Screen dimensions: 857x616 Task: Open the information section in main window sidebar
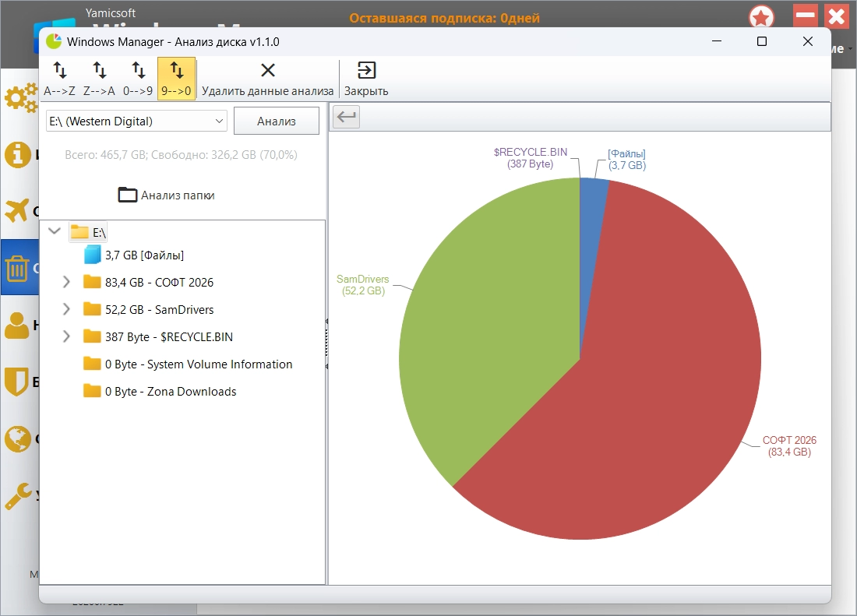(17, 154)
